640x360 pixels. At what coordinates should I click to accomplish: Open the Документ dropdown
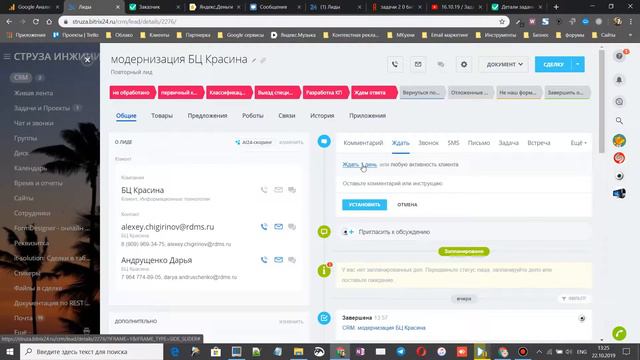[x=504, y=64]
